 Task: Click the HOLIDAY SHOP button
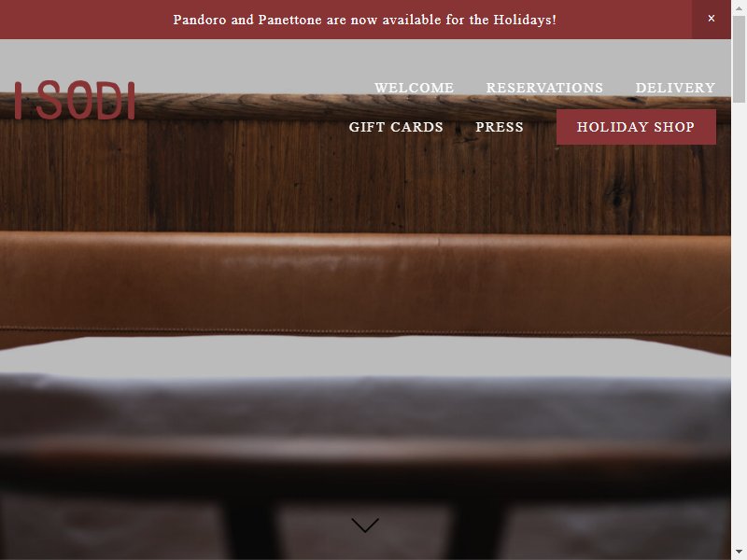[x=636, y=127]
